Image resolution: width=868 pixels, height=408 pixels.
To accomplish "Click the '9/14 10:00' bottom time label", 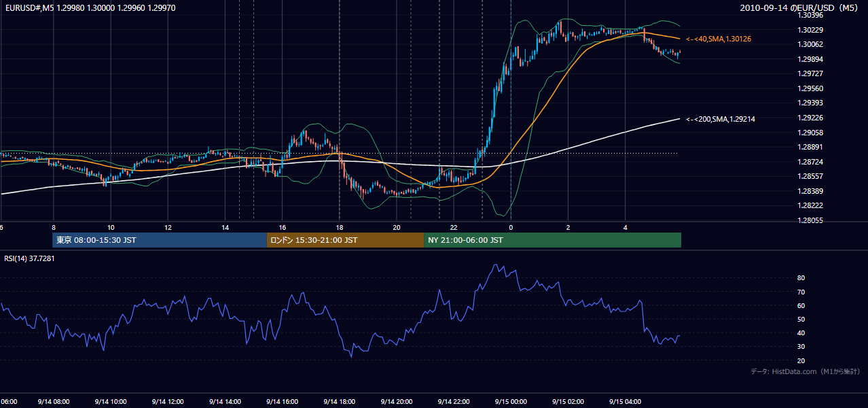I will click(110, 402).
